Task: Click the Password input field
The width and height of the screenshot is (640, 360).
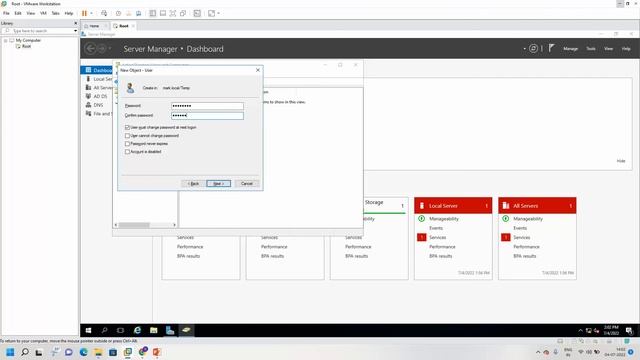Action: (x=207, y=106)
